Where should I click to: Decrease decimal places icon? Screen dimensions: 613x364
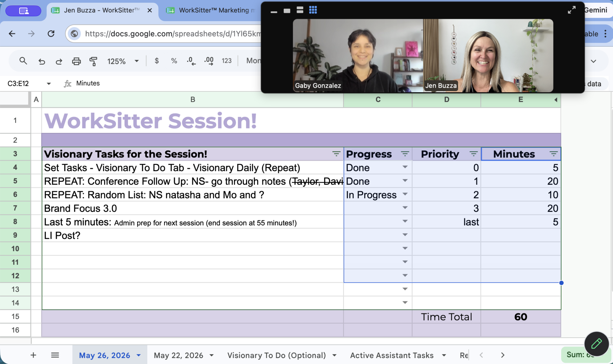click(x=191, y=61)
